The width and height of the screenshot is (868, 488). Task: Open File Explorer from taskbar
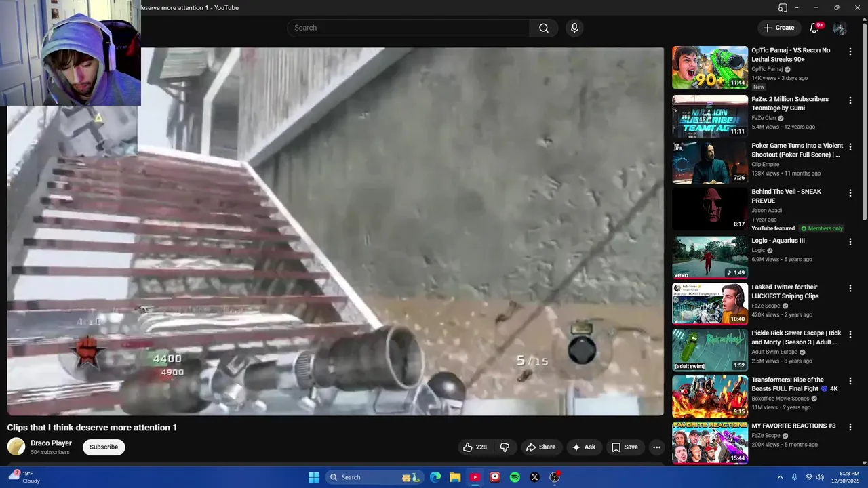pyautogui.click(x=455, y=477)
